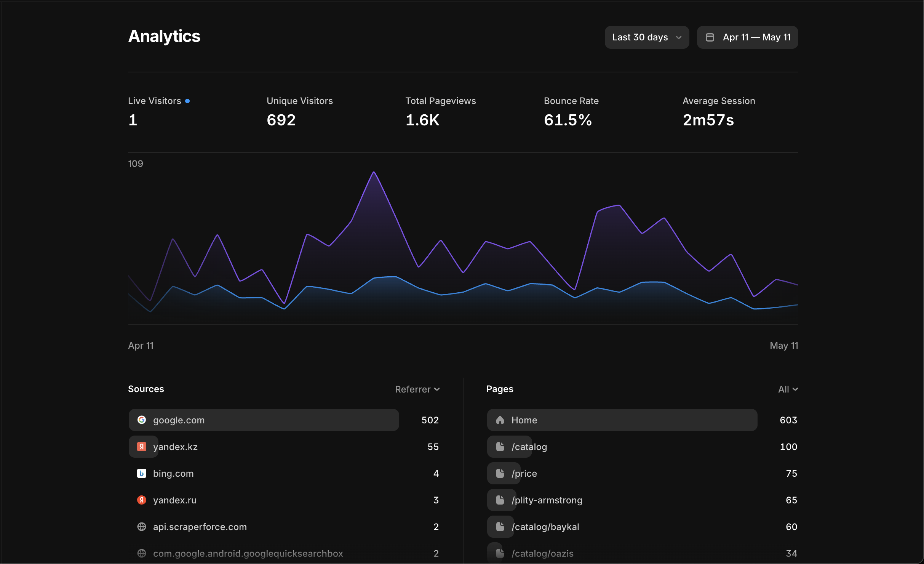
Task: Click the 100 count for /catalog
Action: (788, 447)
